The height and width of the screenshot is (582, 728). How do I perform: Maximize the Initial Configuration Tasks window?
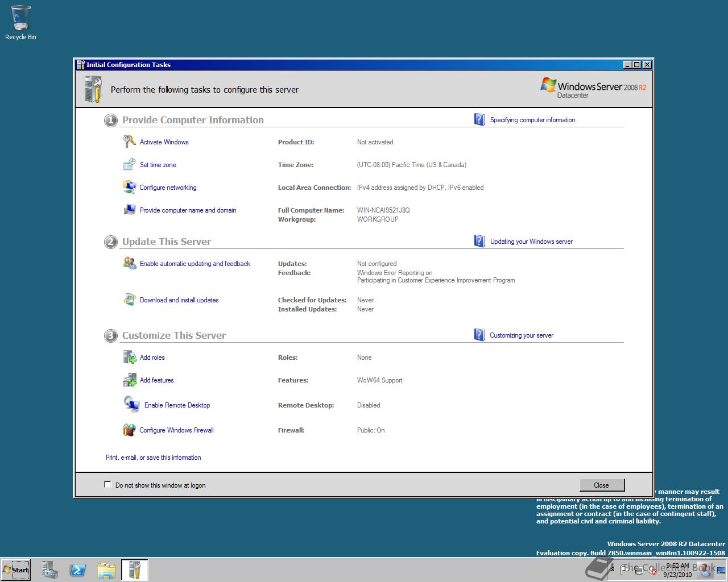636,64
